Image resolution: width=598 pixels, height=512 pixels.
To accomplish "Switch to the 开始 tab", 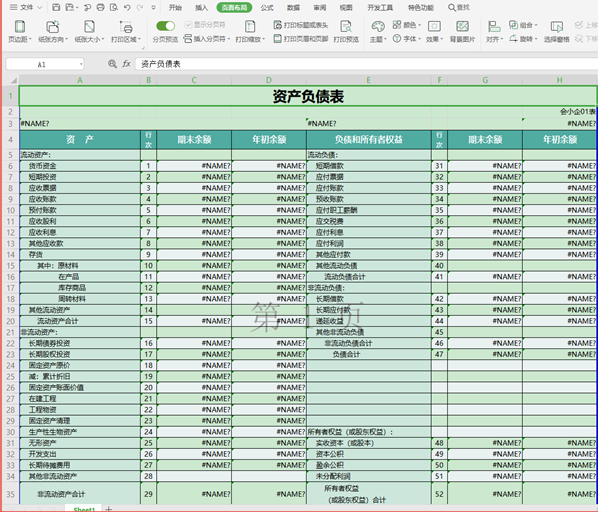I will [175, 7].
